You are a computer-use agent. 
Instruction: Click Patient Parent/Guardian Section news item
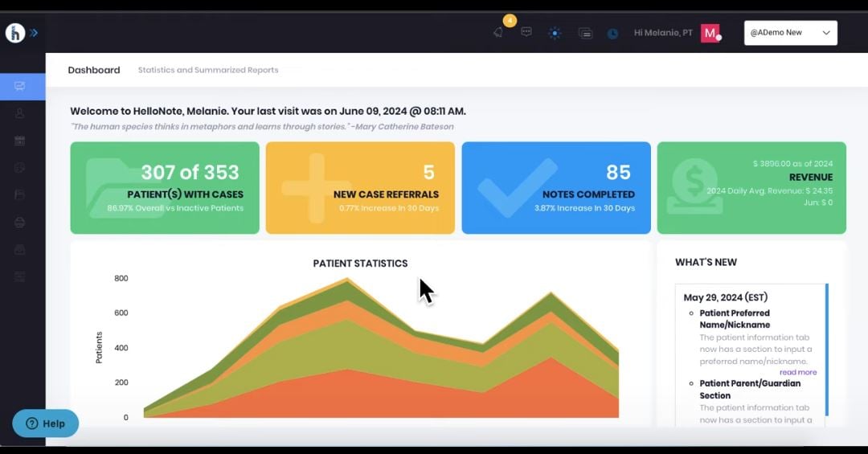750,389
